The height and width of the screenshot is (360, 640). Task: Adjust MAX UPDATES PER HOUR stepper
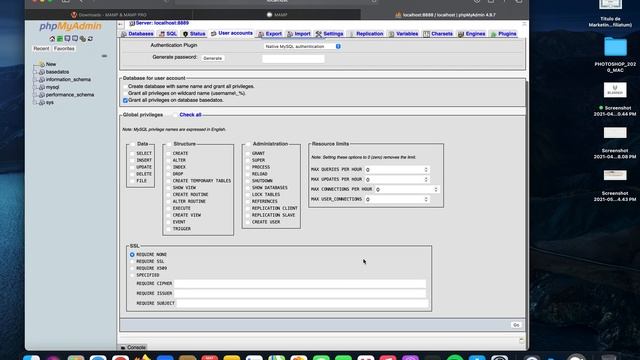tap(426, 180)
